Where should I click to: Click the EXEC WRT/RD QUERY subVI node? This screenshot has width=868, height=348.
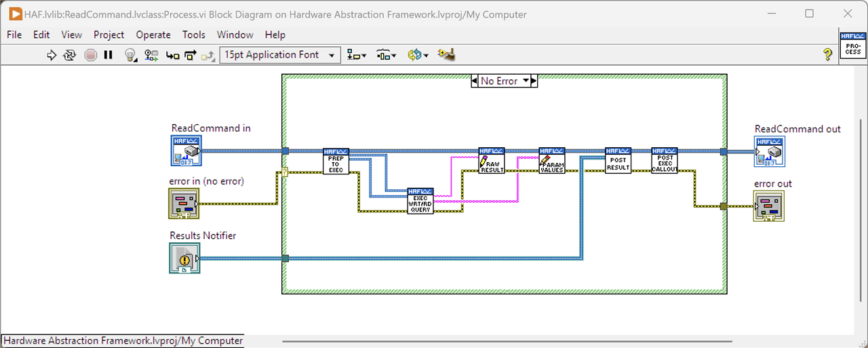420,201
